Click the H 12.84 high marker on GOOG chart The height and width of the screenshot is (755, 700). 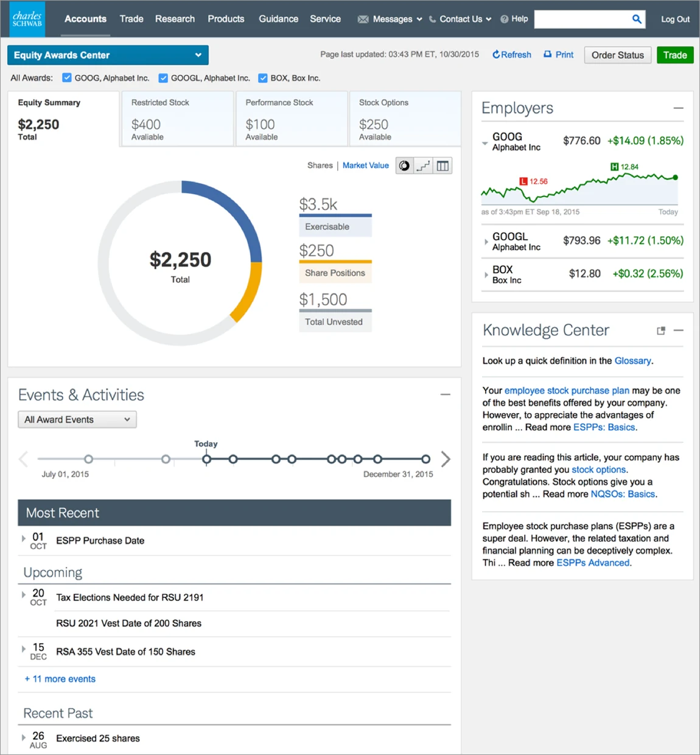pyautogui.click(x=624, y=167)
